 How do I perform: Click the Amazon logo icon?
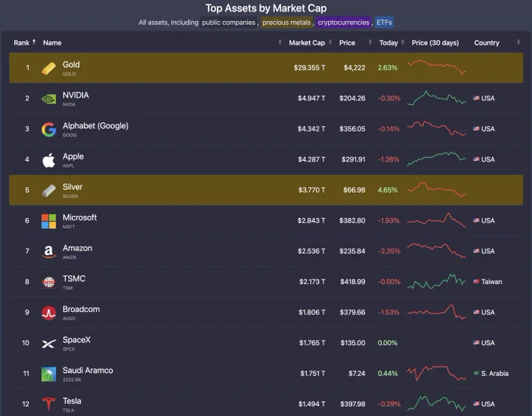(x=49, y=252)
